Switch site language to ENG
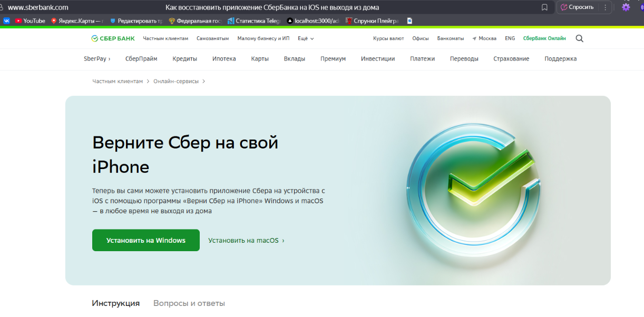The width and height of the screenshot is (644, 317). tap(510, 38)
